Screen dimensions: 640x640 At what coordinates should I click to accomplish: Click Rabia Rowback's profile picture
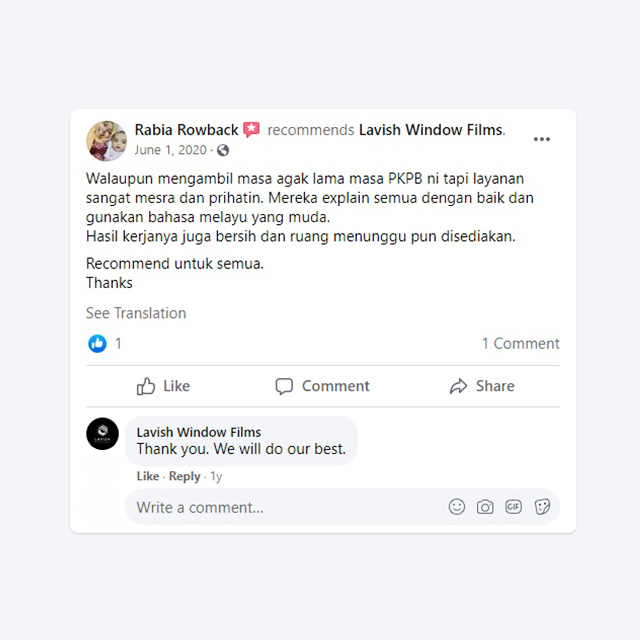coord(107,141)
